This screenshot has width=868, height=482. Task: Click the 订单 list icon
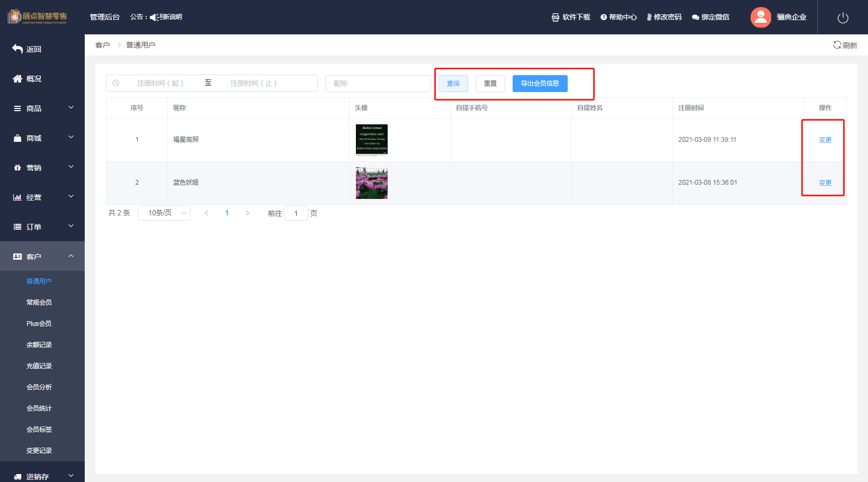tap(17, 226)
